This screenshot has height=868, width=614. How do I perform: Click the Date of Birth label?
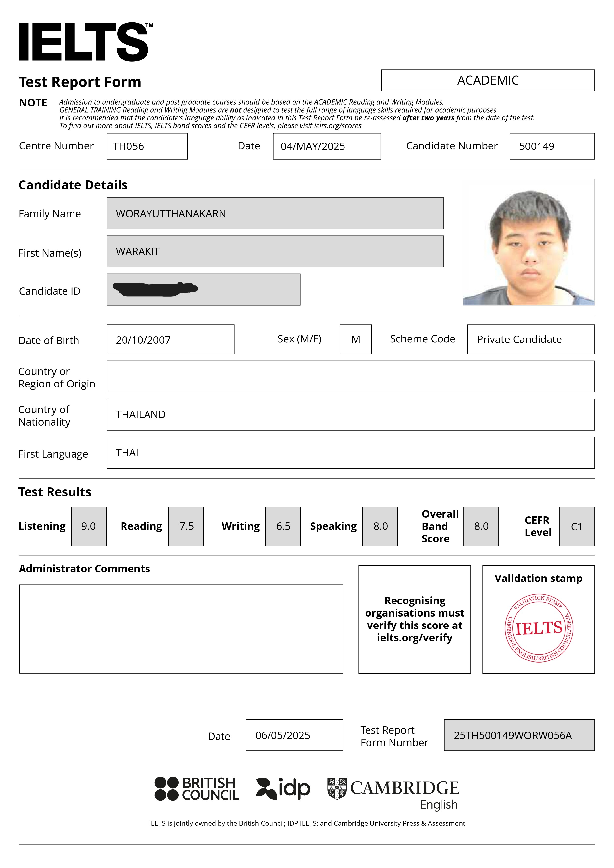pyautogui.click(x=49, y=341)
